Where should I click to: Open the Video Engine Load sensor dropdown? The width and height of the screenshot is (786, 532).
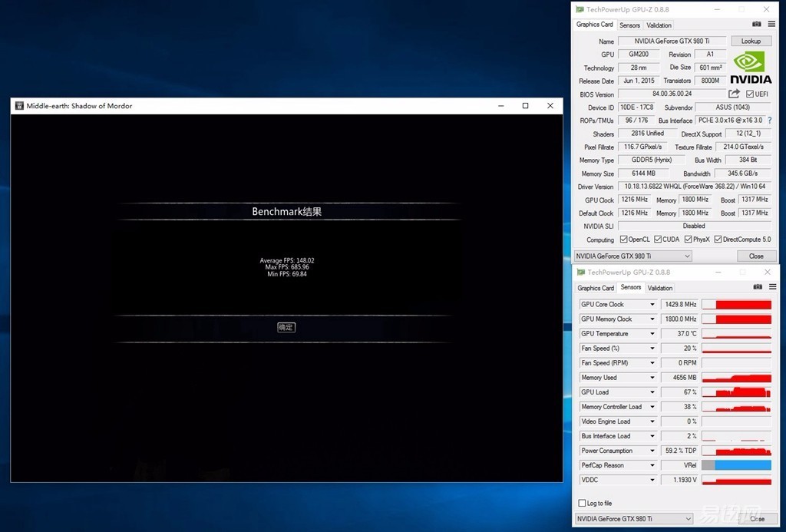coord(652,421)
